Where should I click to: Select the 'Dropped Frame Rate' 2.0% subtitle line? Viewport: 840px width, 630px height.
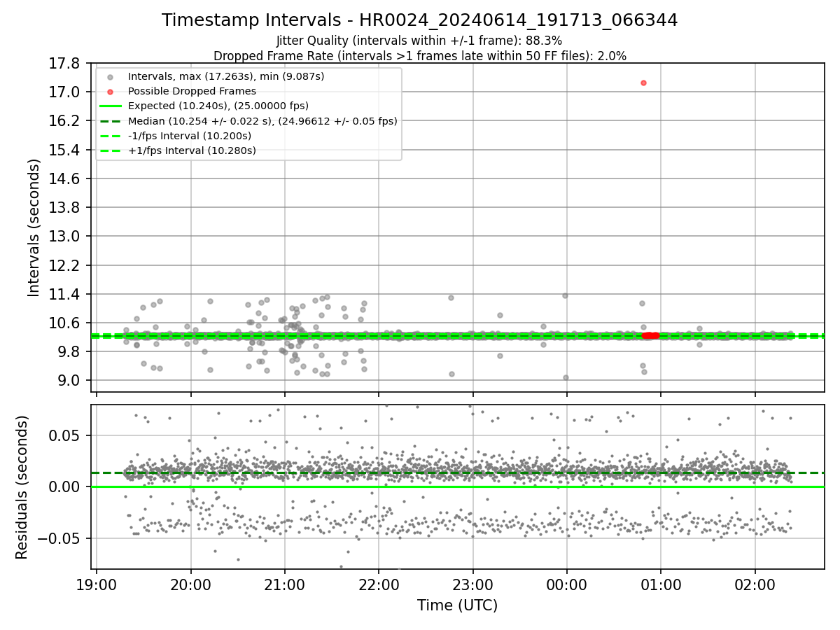point(419,56)
